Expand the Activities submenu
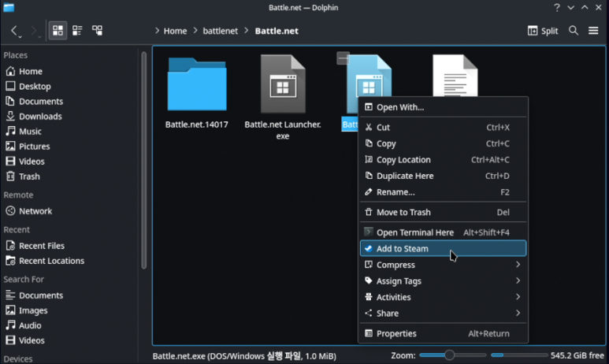The height and width of the screenshot is (364, 609). (x=443, y=297)
